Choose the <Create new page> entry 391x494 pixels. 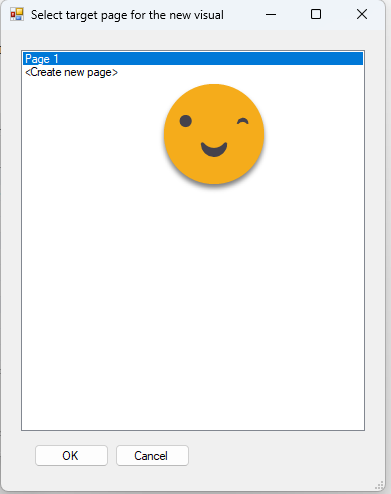click(x=71, y=72)
